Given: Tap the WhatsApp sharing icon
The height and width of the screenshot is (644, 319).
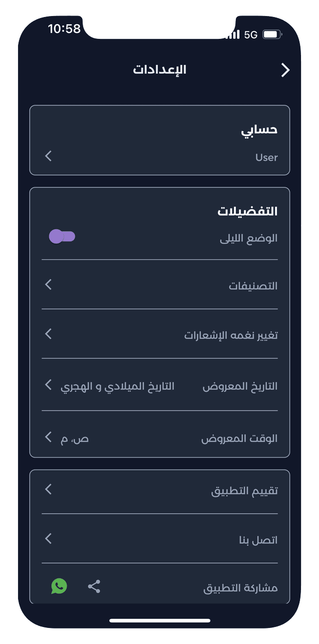Looking at the screenshot, I should pyautogui.click(x=59, y=586).
